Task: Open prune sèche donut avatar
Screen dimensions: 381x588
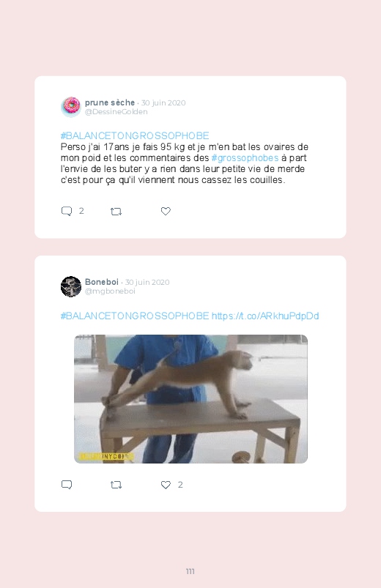Action: pyautogui.click(x=71, y=106)
